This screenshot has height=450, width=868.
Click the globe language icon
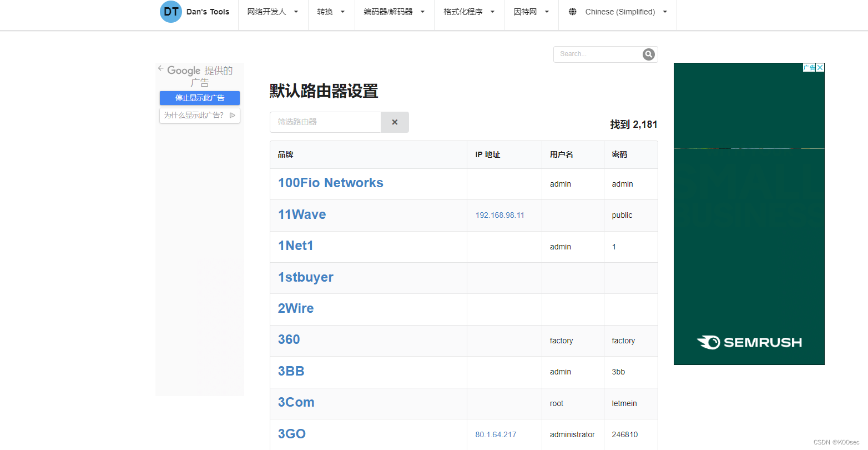point(573,12)
